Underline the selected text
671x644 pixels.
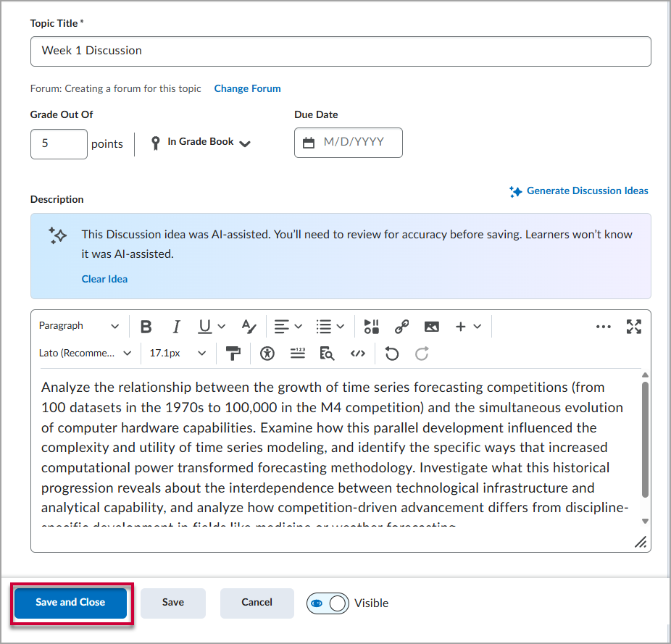[205, 327]
